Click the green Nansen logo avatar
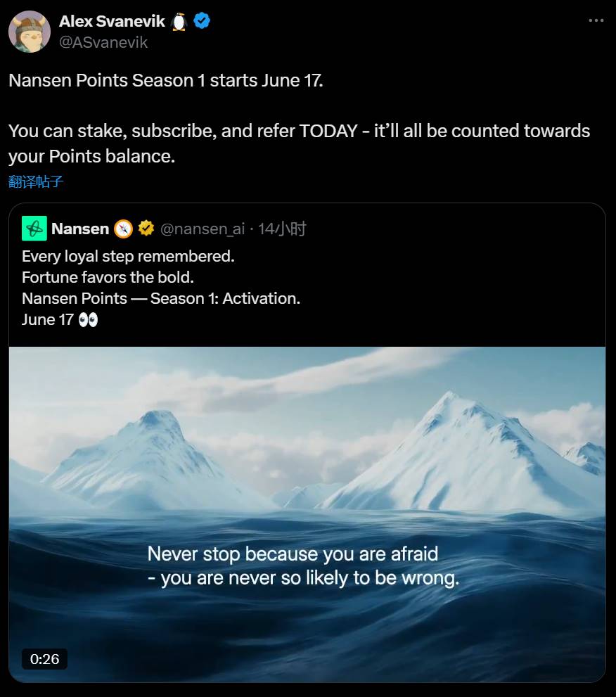This screenshot has height=697, width=616. tap(34, 229)
